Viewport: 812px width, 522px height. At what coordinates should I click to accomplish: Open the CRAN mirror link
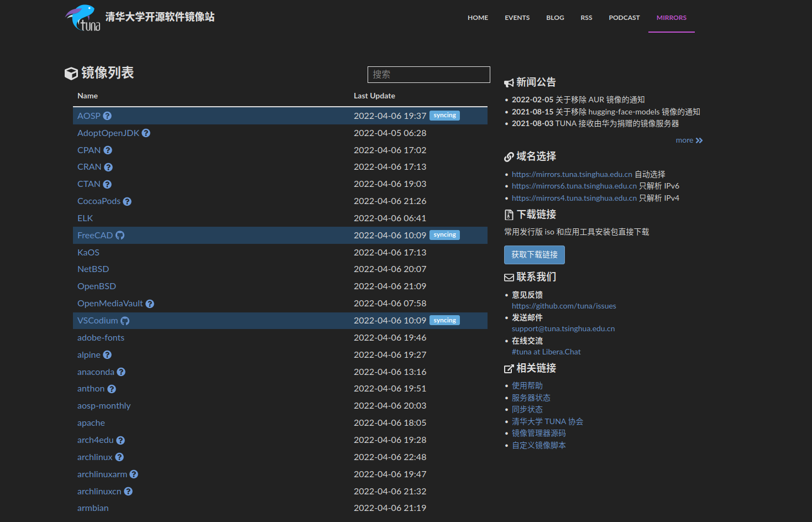[x=90, y=167]
